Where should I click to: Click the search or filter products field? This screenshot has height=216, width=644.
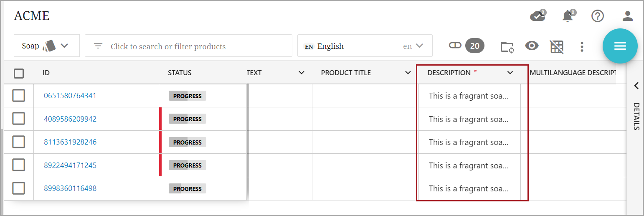pos(188,46)
